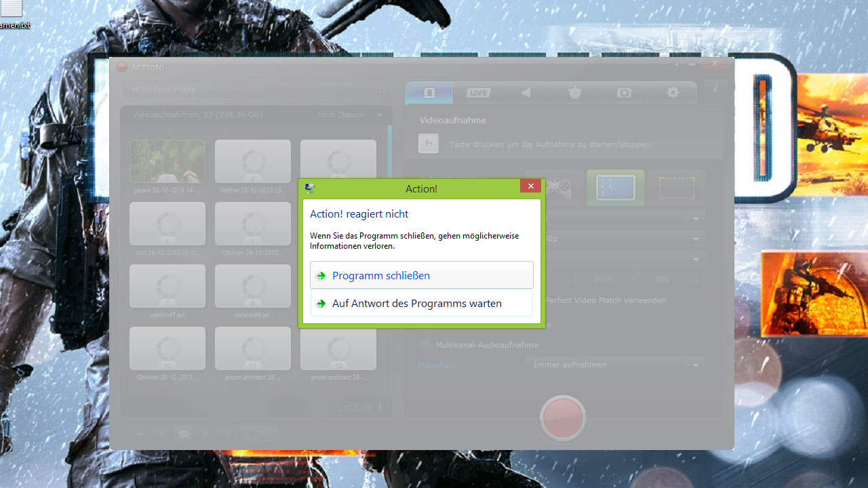The width and height of the screenshot is (868, 488).
Task: Select the 'nehrim#7.avi' thumbnail
Action: pyautogui.click(x=167, y=286)
